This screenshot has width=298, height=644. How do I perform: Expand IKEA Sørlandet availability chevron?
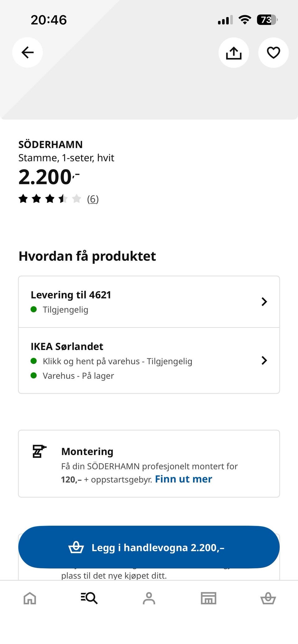pyautogui.click(x=264, y=360)
